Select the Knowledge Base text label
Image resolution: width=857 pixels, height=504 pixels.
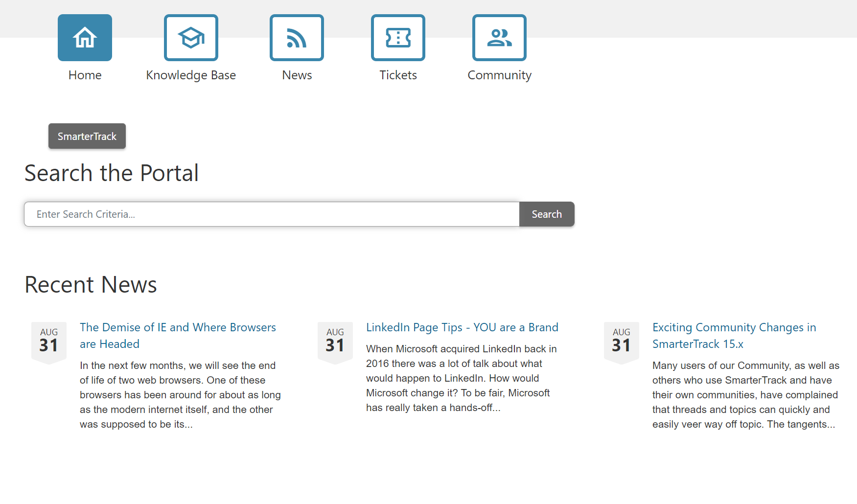tap(191, 75)
